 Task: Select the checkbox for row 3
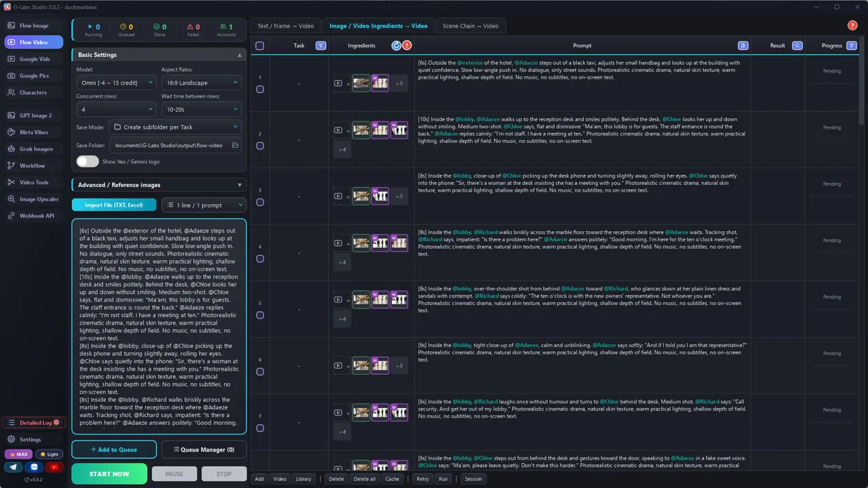(260, 202)
